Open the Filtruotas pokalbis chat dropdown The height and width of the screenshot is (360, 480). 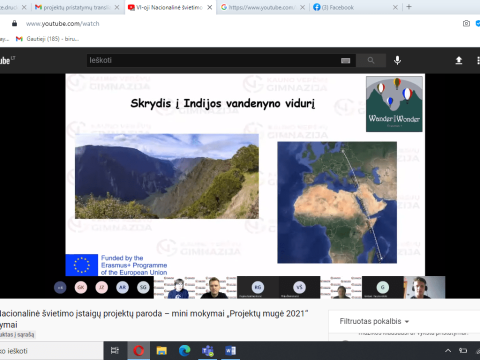374,321
